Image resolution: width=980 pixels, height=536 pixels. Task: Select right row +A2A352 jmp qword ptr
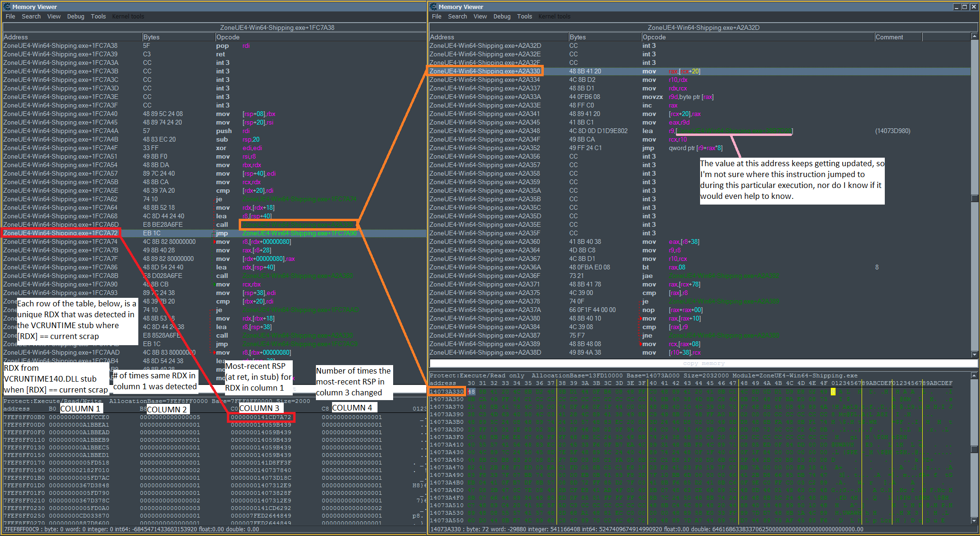click(x=700, y=148)
